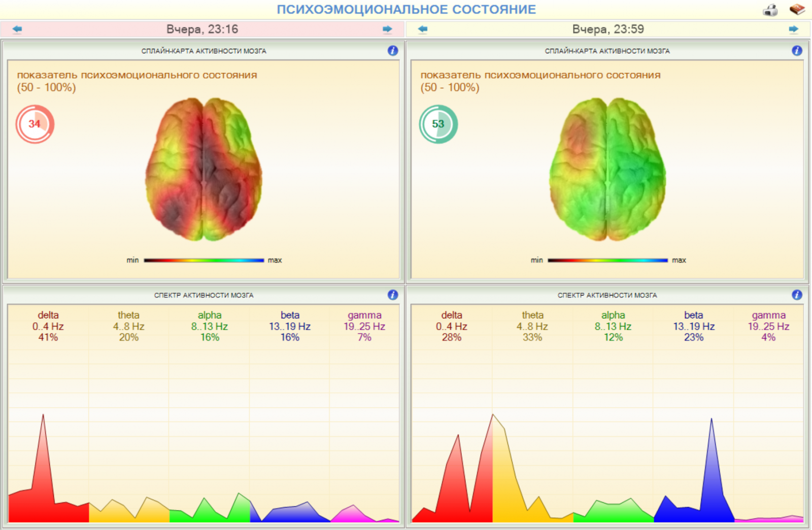This screenshot has width=812, height=530.
Task: Click the brain map in the 23:59 panel
Action: pyautogui.click(x=607, y=169)
